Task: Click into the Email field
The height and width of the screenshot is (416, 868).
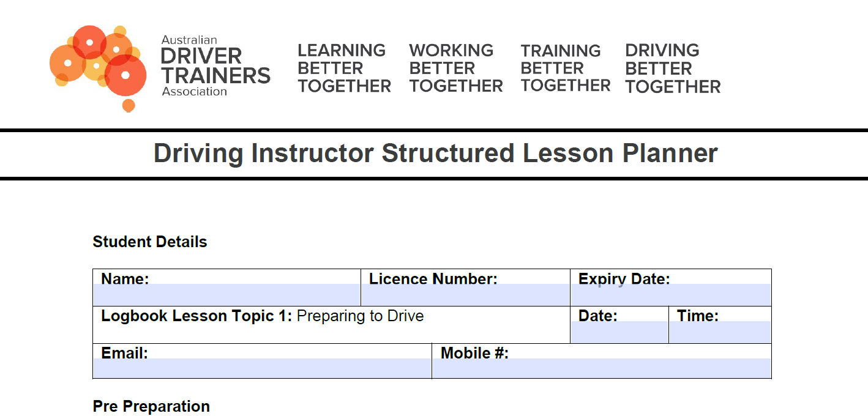Action: [x=262, y=368]
